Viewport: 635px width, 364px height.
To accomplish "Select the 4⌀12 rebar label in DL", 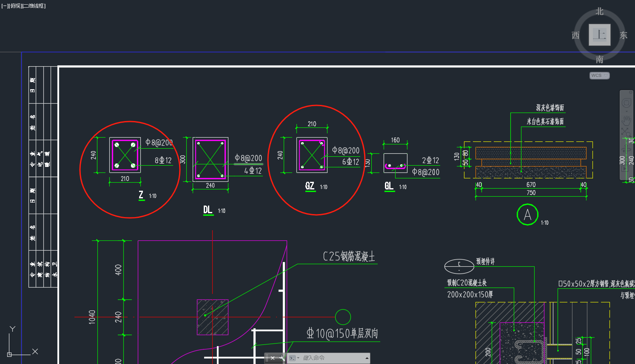I will (253, 171).
